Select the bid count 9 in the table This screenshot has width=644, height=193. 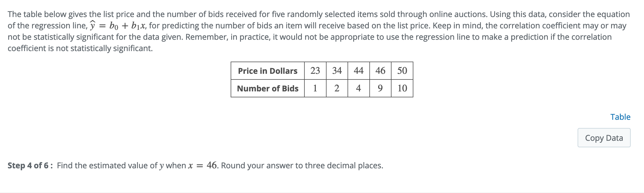pos(380,89)
